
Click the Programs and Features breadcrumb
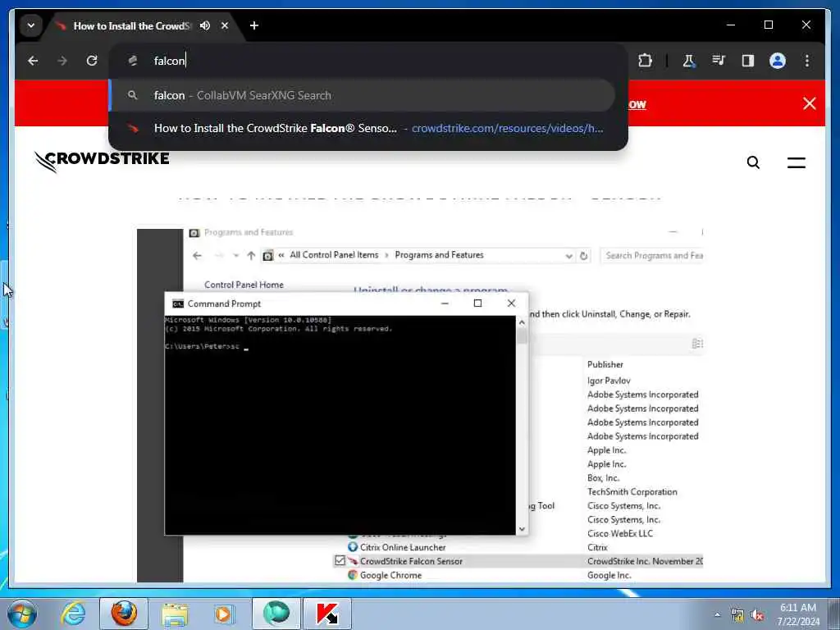click(x=440, y=255)
